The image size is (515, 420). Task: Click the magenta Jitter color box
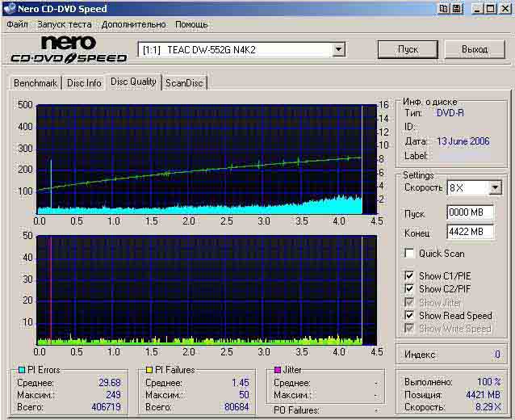pos(276,370)
